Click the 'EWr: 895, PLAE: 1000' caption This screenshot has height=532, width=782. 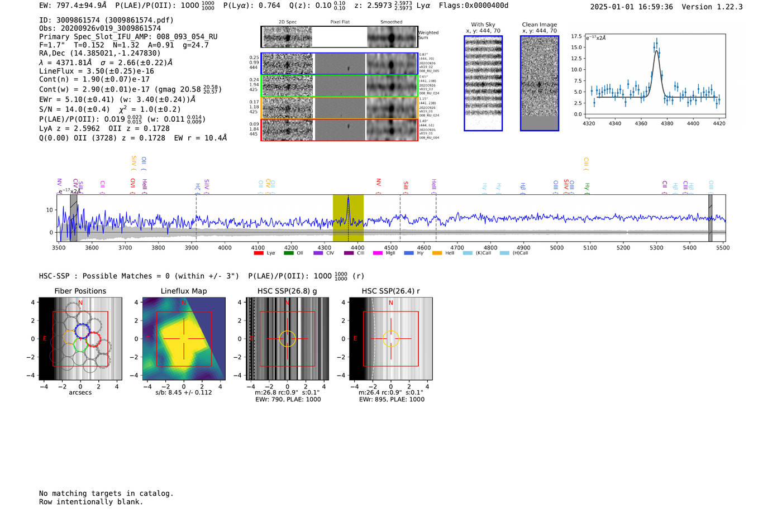pos(392,400)
